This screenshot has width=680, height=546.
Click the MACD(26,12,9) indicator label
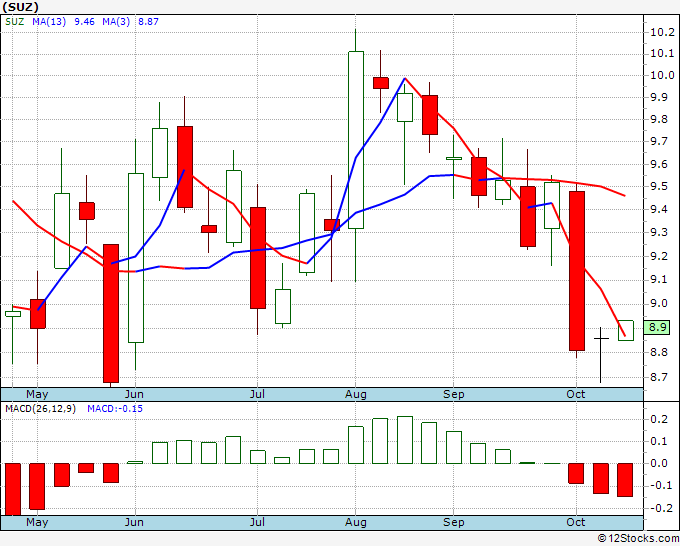point(40,409)
